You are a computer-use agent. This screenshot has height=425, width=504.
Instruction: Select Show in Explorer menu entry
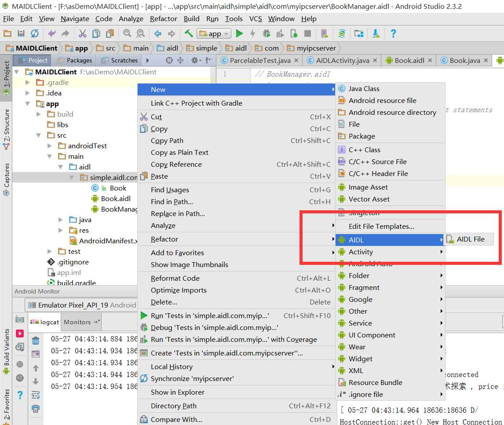(x=236, y=392)
